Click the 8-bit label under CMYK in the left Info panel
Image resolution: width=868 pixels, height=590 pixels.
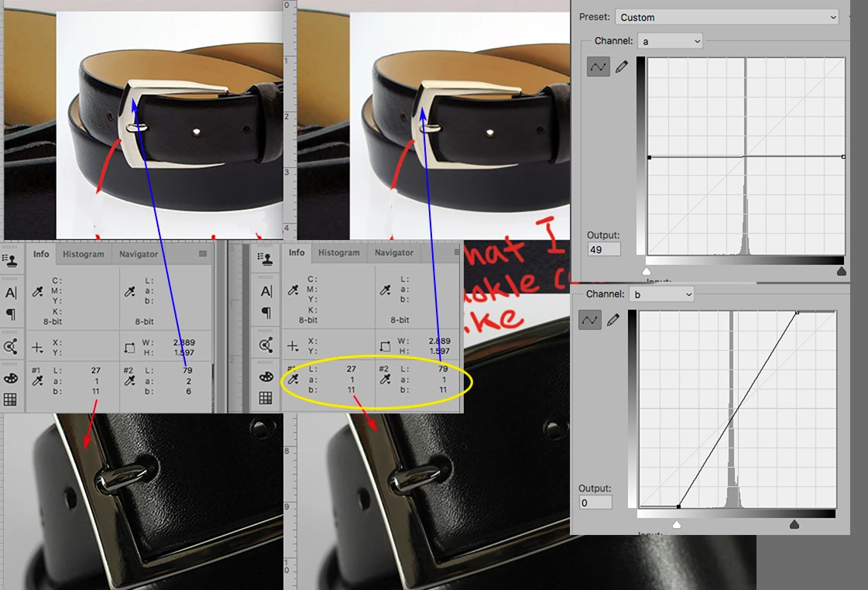[53, 321]
